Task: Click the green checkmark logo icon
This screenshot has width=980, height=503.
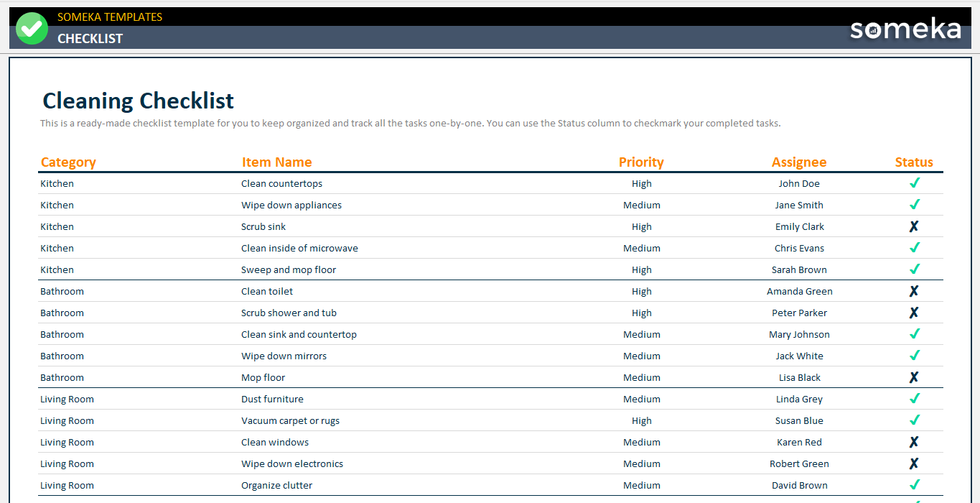Action: click(x=32, y=29)
